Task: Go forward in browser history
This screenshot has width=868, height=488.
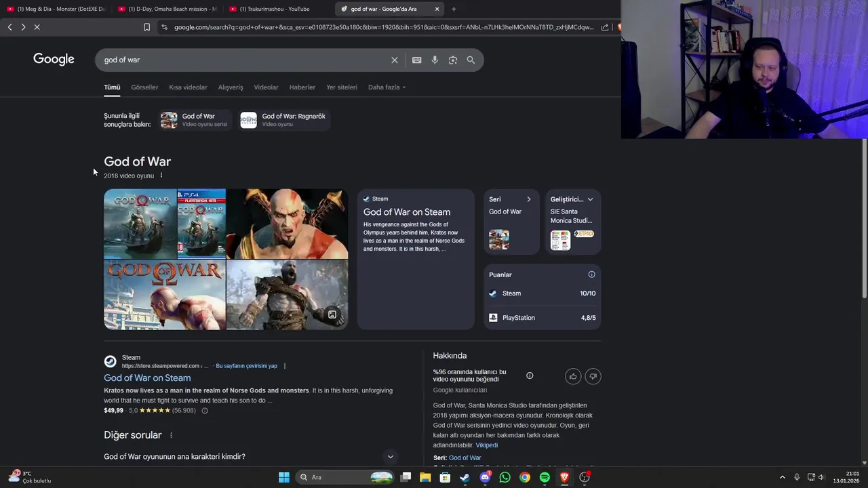Action: point(23,27)
